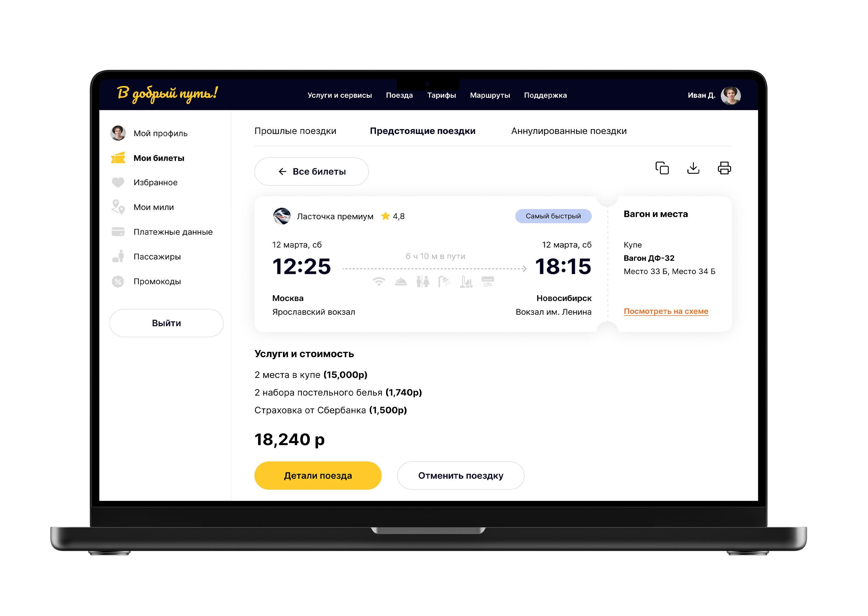The image size is (868, 616).
Task: Download the ticket using the download icon
Action: click(693, 168)
